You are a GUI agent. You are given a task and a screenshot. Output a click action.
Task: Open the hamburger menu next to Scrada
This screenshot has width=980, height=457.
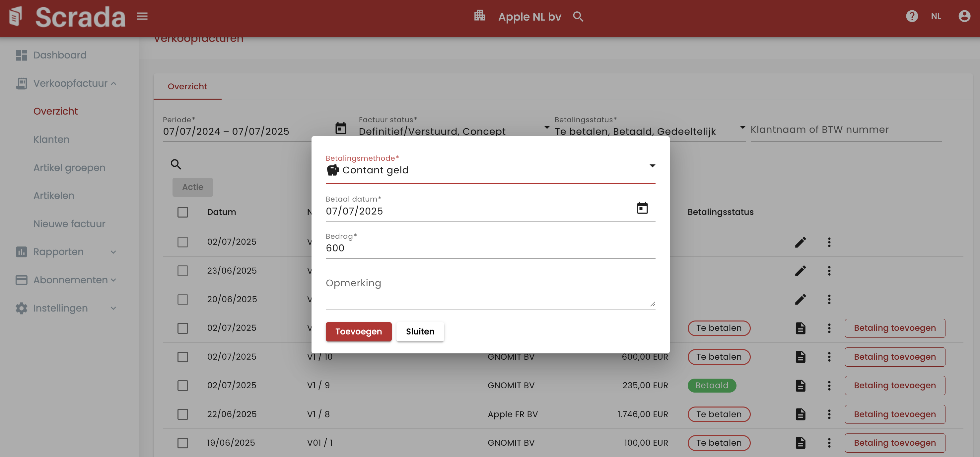pyautogui.click(x=142, y=16)
